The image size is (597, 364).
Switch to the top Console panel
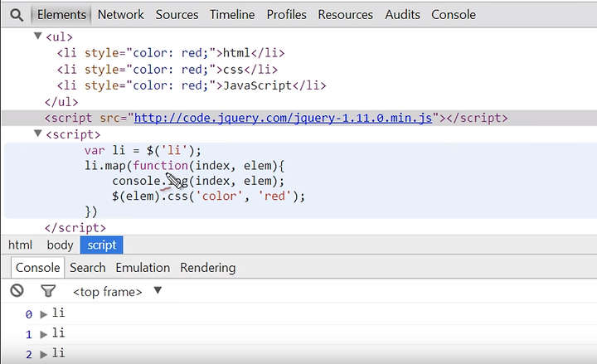(x=454, y=15)
